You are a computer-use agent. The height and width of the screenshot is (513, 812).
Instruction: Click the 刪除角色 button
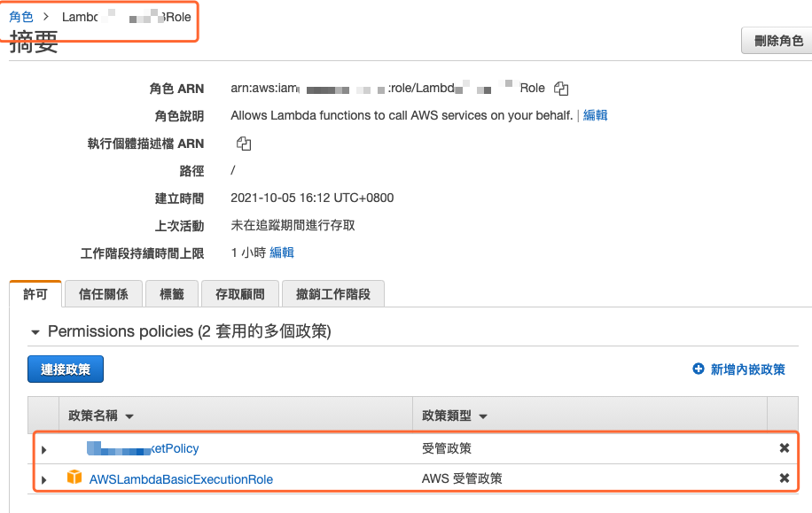778,41
